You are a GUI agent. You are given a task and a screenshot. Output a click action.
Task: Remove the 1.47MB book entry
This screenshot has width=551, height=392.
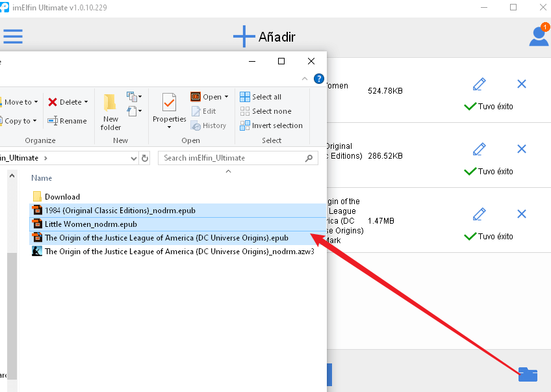pos(522,214)
